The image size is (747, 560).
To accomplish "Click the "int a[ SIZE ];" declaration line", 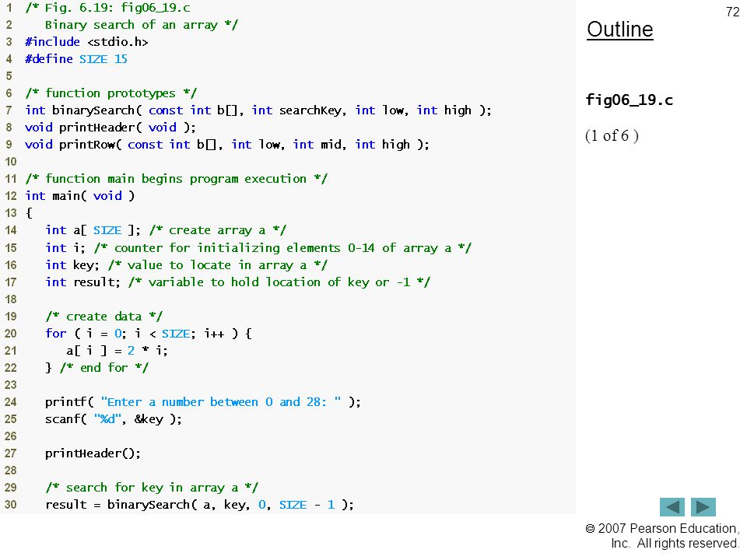I will click(166, 230).
